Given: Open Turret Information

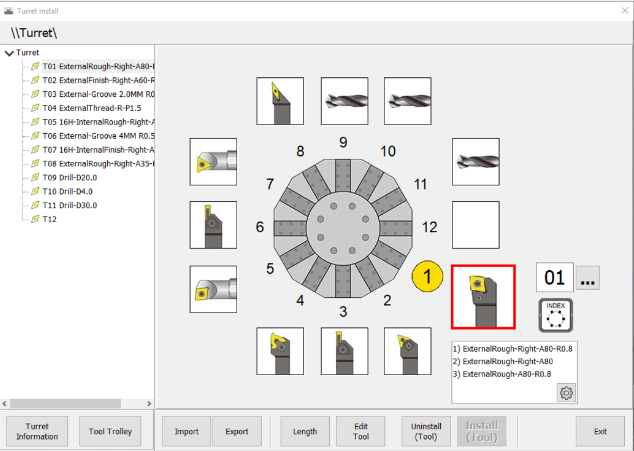Looking at the screenshot, I should pyautogui.click(x=37, y=431).
